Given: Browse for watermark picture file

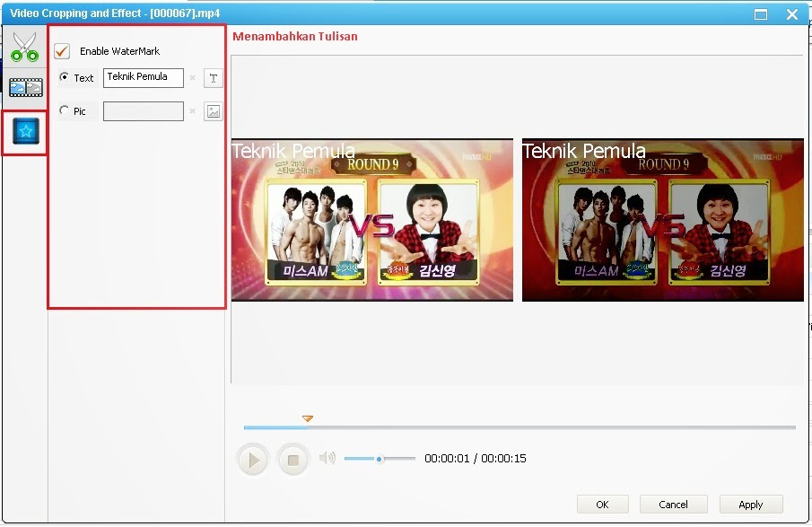Looking at the screenshot, I should (x=213, y=111).
